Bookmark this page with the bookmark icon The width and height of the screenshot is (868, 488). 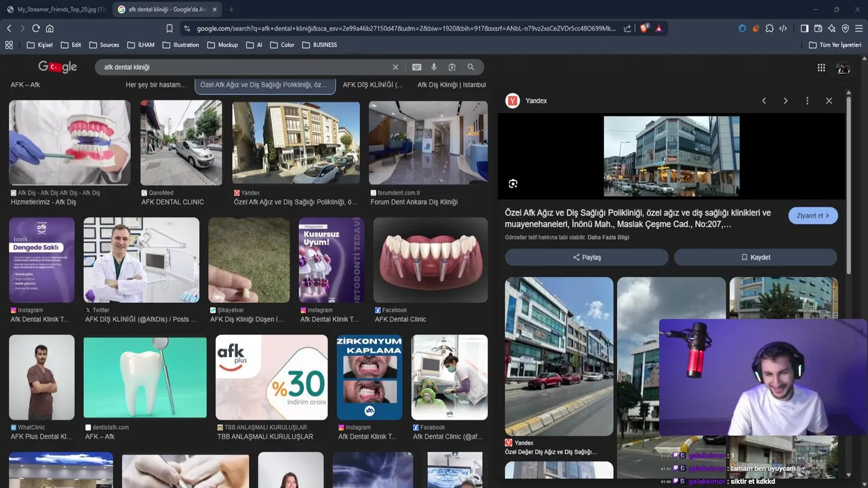pyautogui.click(x=170, y=28)
